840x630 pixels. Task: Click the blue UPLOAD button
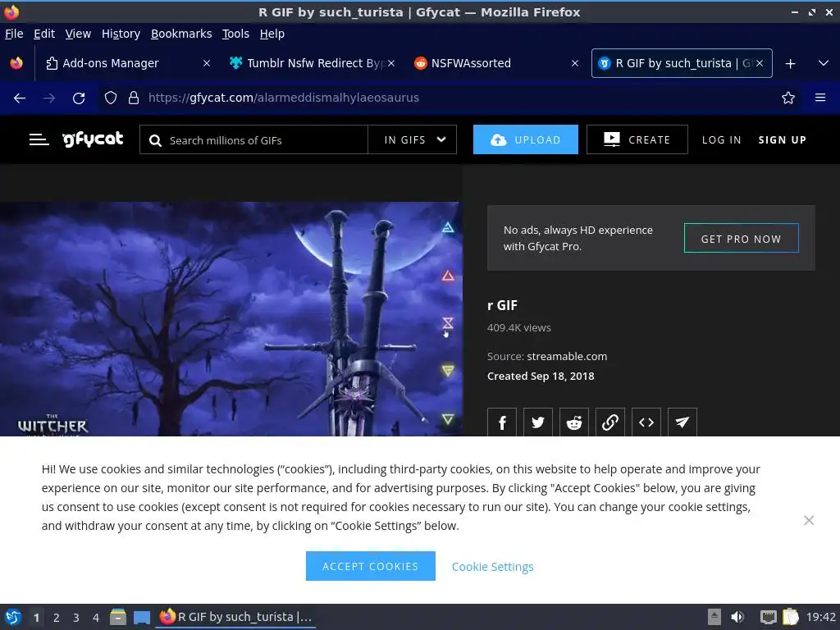click(x=526, y=139)
